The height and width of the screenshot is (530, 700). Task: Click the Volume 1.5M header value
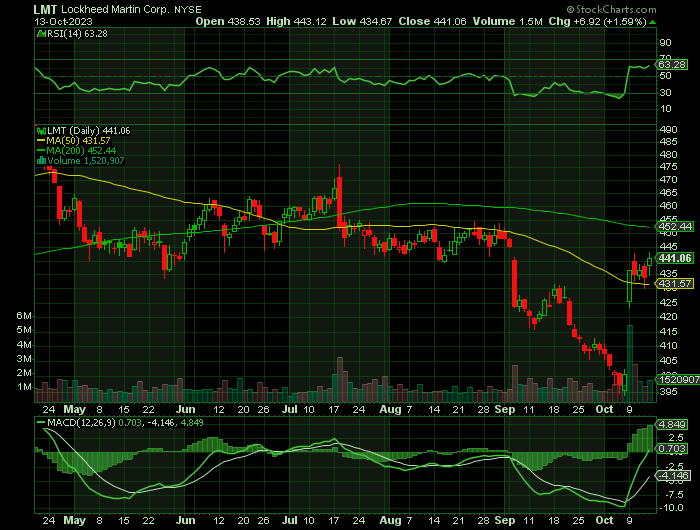coord(508,21)
